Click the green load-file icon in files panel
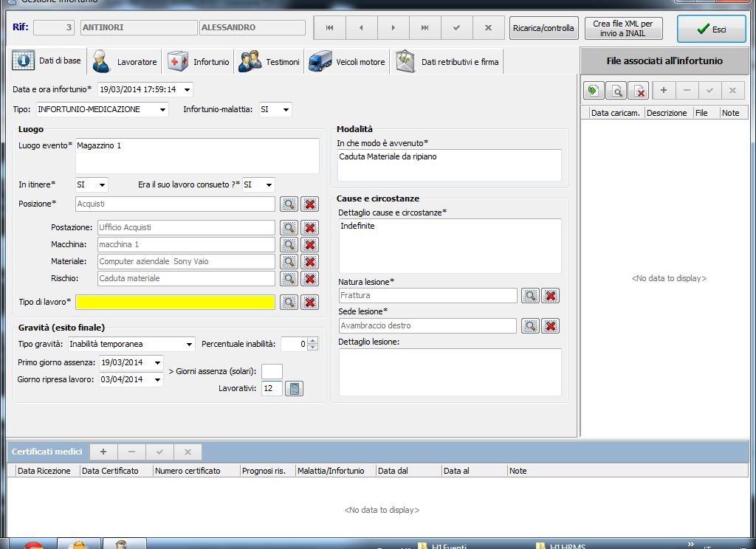This screenshot has width=756, height=549. tap(593, 90)
